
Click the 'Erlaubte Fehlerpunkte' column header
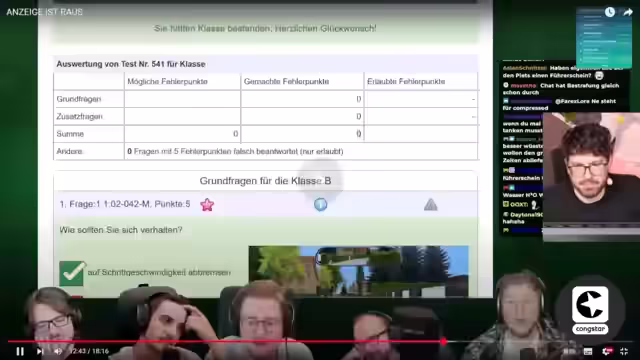(x=406, y=82)
